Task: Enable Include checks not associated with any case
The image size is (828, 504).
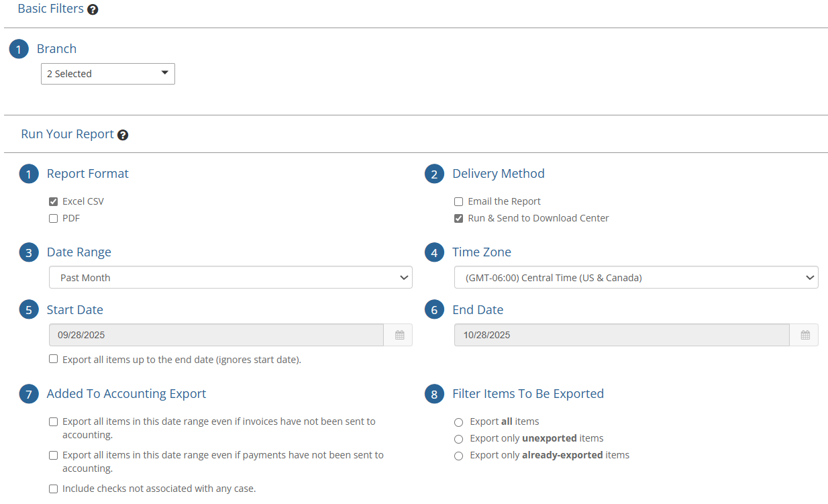Action: pyautogui.click(x=53, y=488)
